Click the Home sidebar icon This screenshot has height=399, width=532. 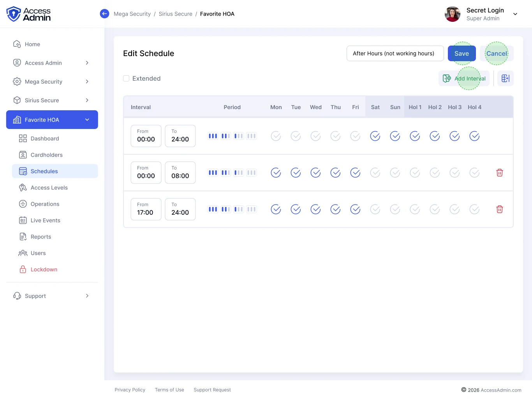tap(17, 44)
